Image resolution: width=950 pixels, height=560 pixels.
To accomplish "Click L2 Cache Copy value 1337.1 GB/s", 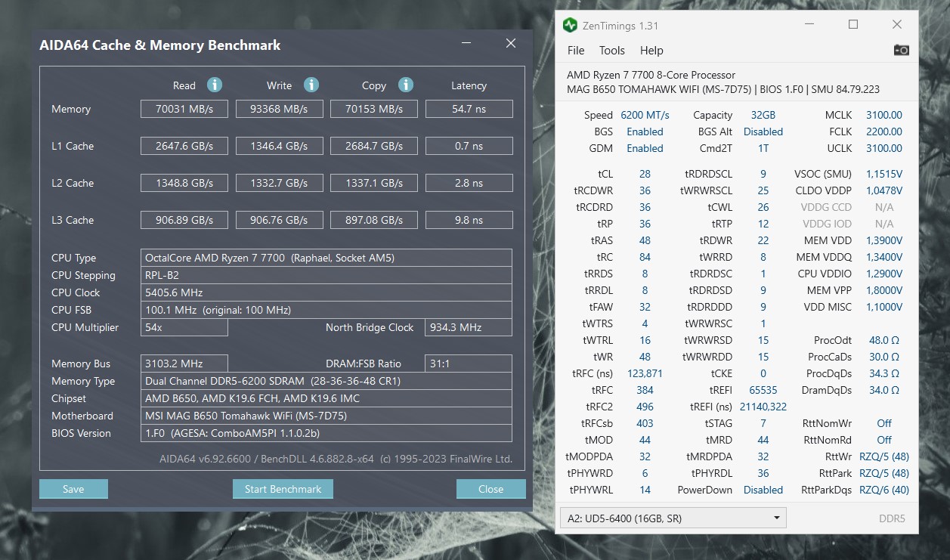I will [x=374, y=183].
